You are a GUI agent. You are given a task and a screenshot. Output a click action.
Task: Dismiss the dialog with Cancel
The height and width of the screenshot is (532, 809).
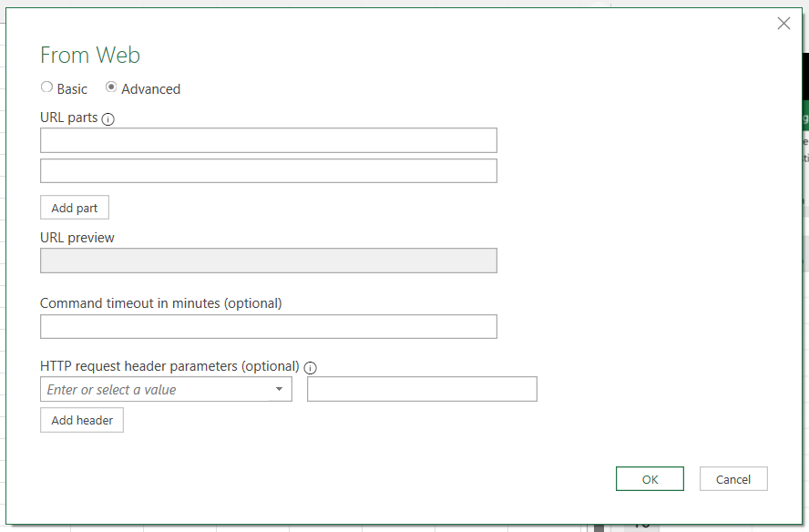coord(733,479)
